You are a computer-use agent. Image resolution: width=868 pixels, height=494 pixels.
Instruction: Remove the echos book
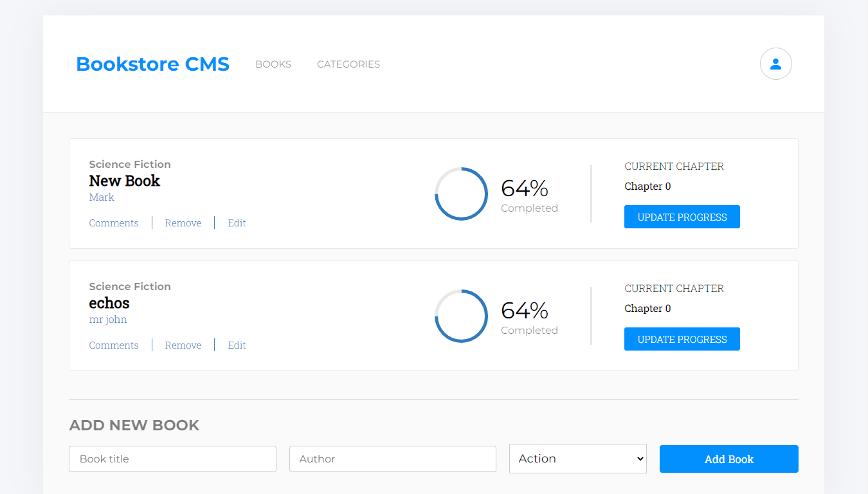coord(183,345)
